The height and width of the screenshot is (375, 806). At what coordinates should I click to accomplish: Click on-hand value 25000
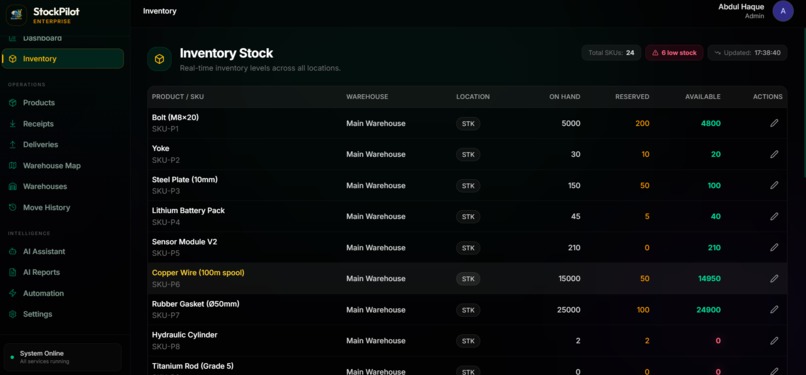point(569,310)
